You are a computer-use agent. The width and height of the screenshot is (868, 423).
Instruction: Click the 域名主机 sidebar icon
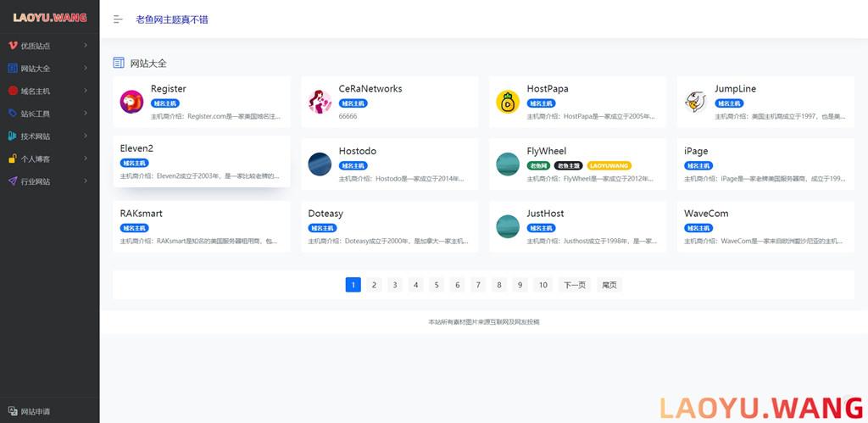click(13, 91)
